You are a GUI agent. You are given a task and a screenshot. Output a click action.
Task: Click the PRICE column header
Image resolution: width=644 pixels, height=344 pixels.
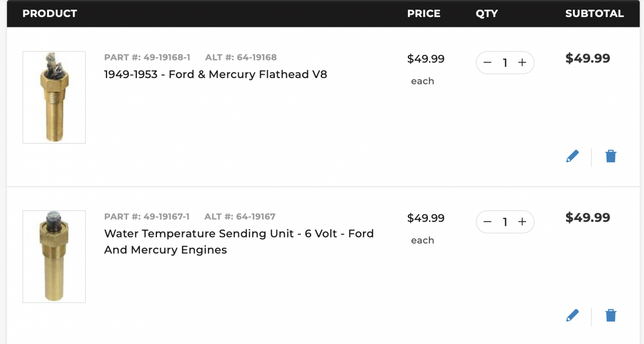point(424,13)
